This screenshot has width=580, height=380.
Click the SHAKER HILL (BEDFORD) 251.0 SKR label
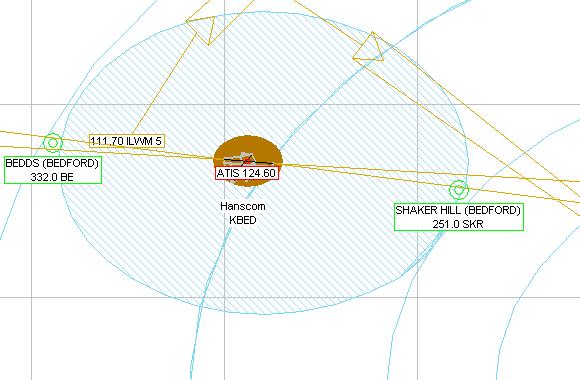click(459, 217)
